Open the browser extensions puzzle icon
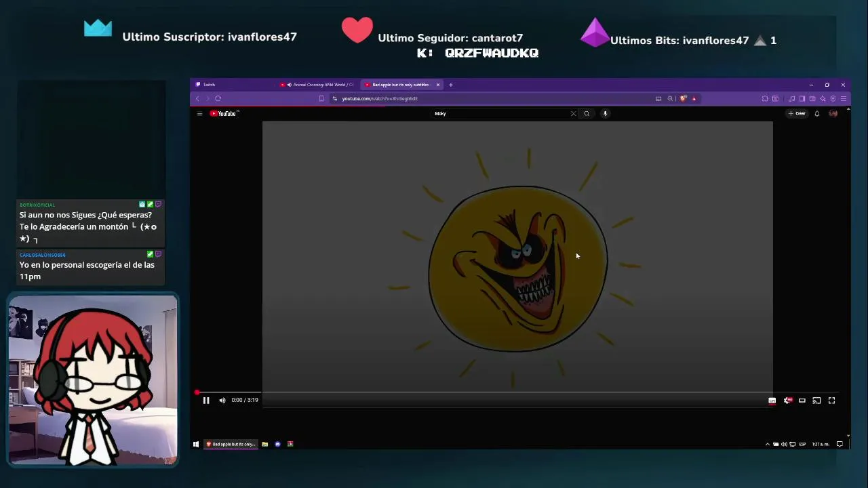The image size is (868, 488). 765,99
